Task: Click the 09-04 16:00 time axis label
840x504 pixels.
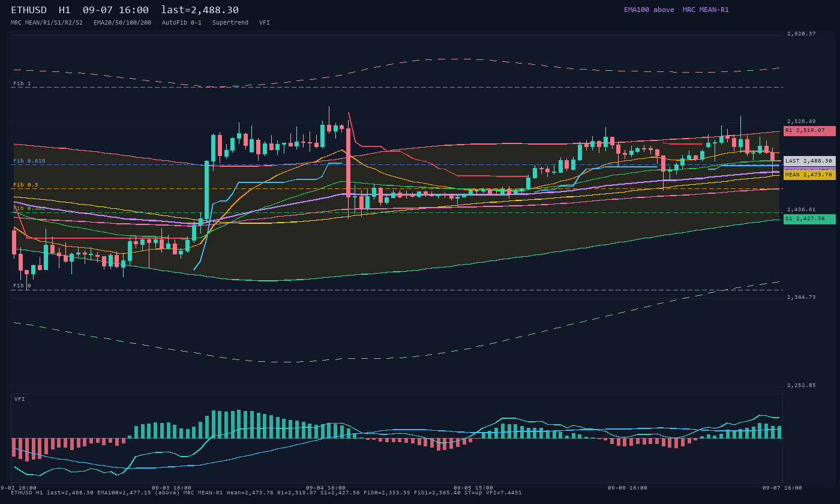Action: point(326,488)
